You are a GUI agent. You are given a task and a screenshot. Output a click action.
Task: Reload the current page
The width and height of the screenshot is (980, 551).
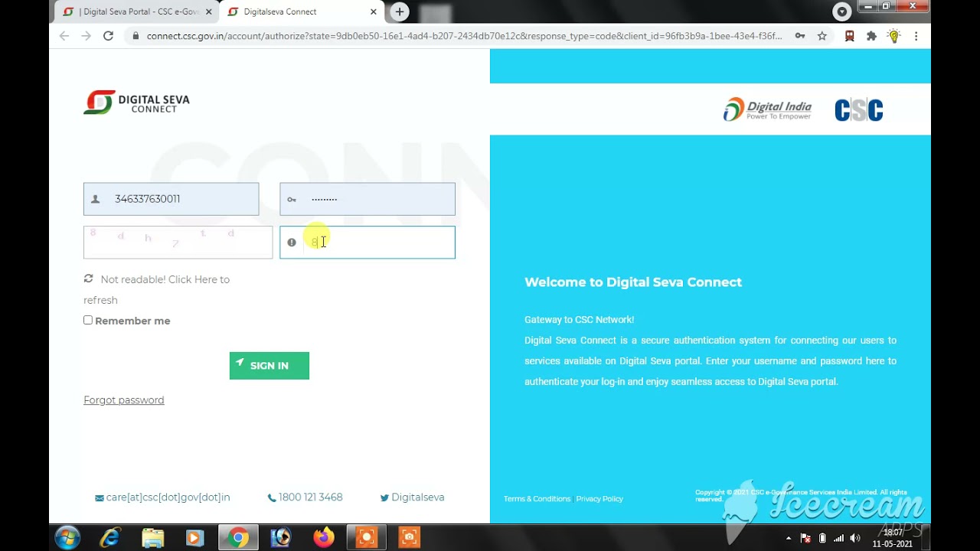click(108, 36)
